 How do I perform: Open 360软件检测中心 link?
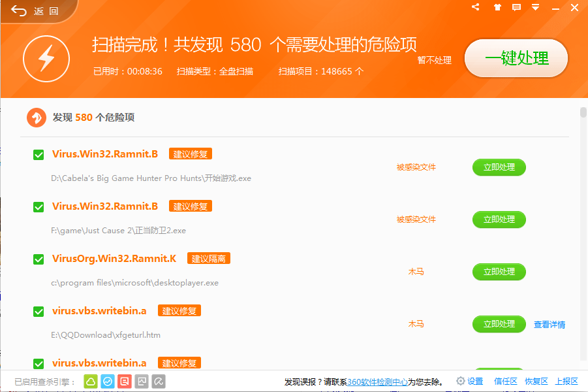pyautogui.click(x=377, y=382)
